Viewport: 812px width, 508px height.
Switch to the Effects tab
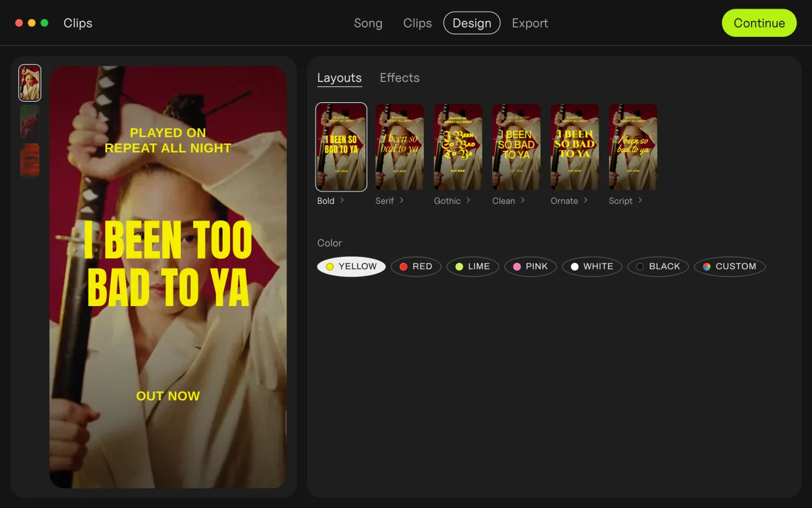point(400,78)
